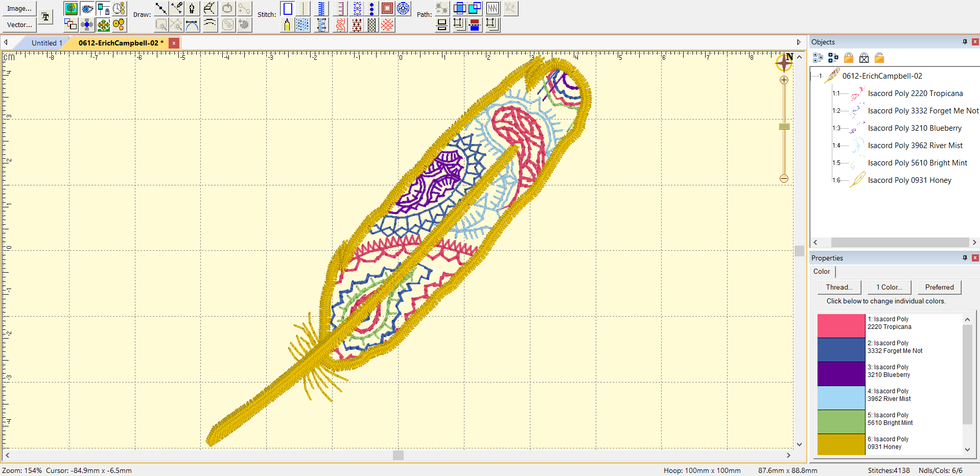Toggle pin on the Properties panel
980x476 pixels.
click(965, 258)
